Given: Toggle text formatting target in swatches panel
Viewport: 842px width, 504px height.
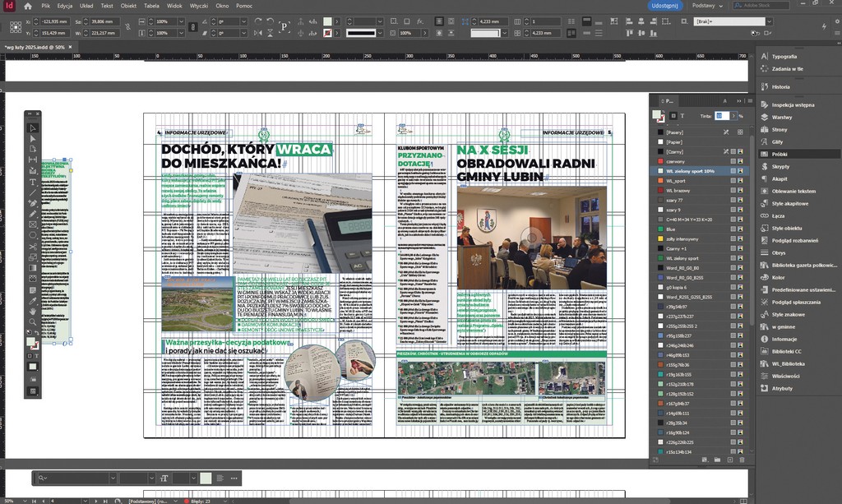Looking at the screenshot, I should pyautogui.click(x=682, y=116).
